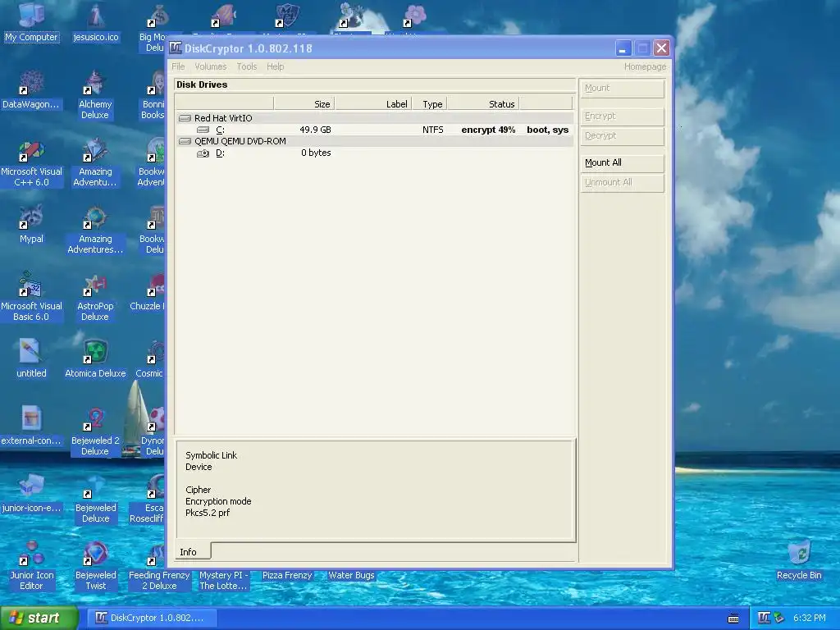Select the jesusico.ico desktop file

coord(95,21)
